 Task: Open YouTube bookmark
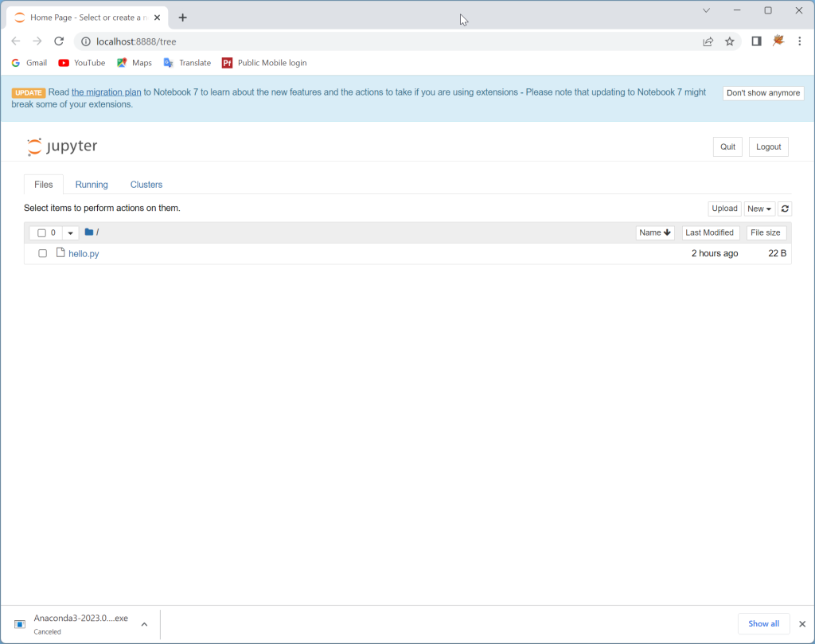click(x=82, y=63)
